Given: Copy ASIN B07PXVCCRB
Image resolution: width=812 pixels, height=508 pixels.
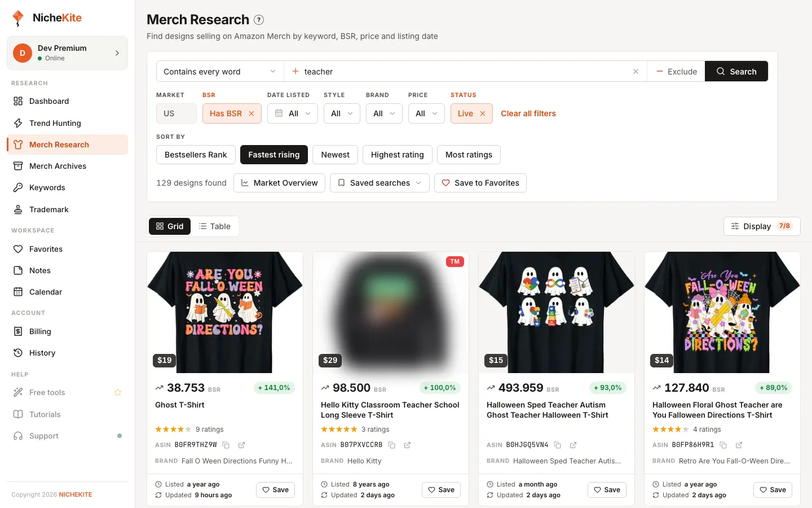Looking at the screenshot, I should click(x=392, y=445).
